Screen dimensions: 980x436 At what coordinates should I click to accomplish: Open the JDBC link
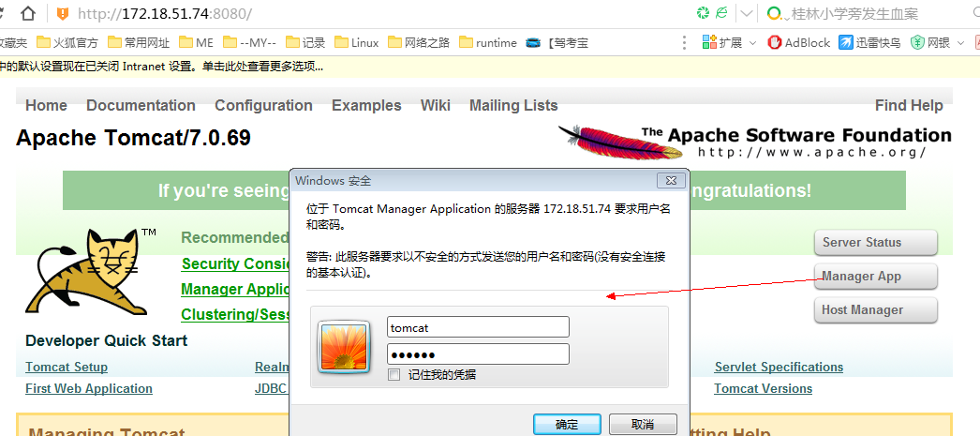click(x=271, y=388)
